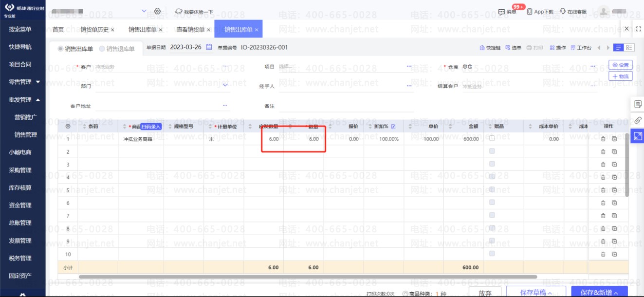Switch to the 销货单历史 tab
The image size is (644, 297).
click(x=95, y=30)
